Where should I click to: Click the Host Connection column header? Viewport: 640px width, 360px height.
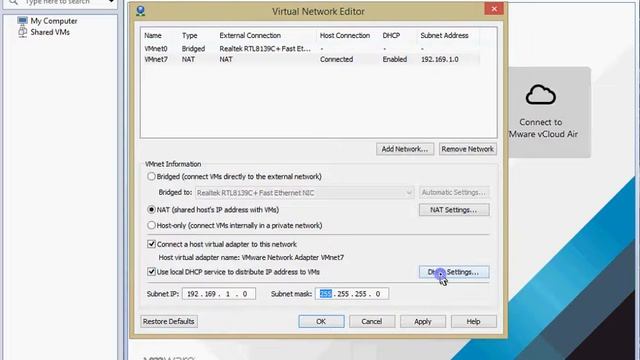pyautogui.click(x=344, y=36)
